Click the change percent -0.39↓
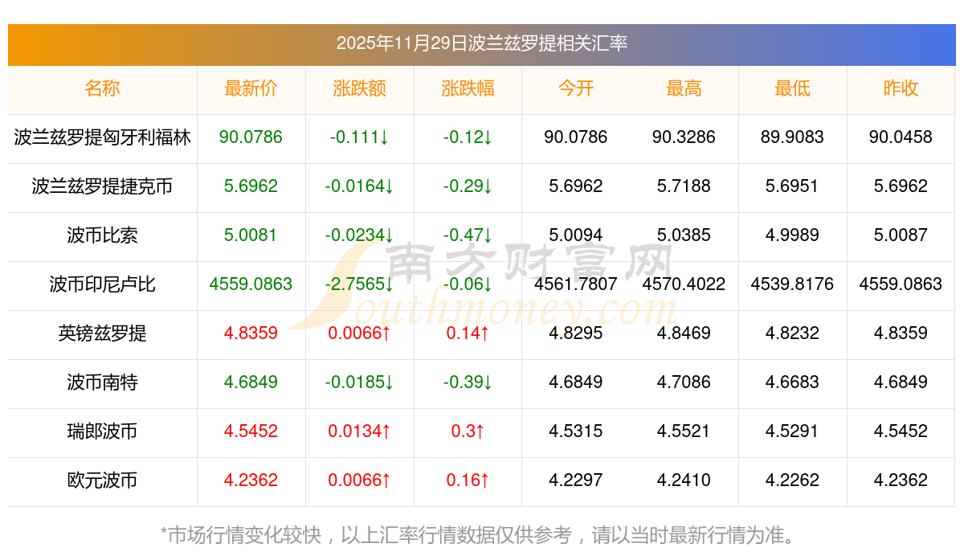Viewport: 964px width, 560px height. pos(468,382)
